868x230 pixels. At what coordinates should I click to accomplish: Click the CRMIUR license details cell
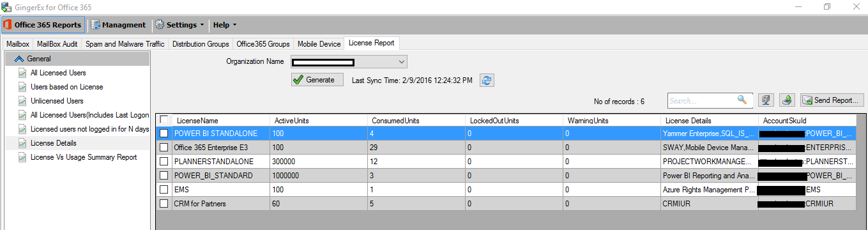(709, 204)
